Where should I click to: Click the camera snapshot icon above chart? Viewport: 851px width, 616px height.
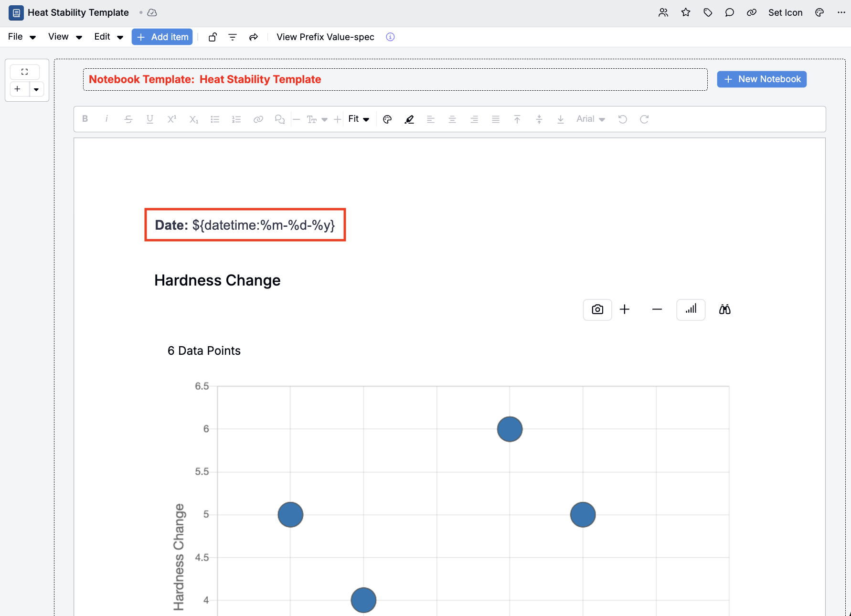click(597, 309)
